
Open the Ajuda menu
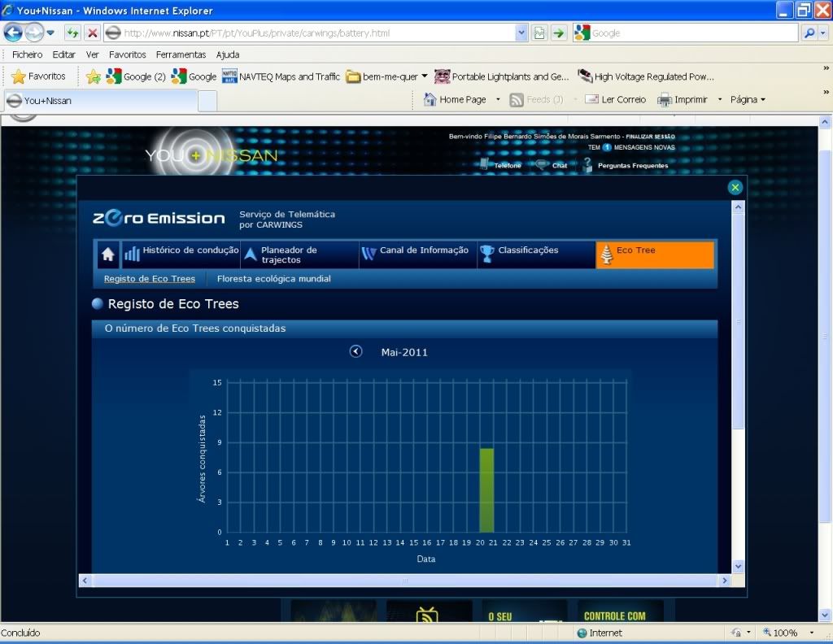(x=228, y=54)
